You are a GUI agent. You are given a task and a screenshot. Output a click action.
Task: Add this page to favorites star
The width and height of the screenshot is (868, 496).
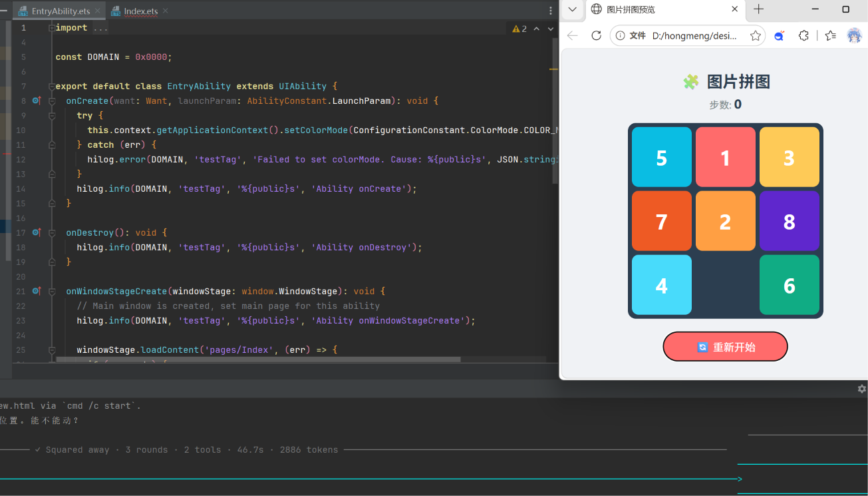click(756, 36)
